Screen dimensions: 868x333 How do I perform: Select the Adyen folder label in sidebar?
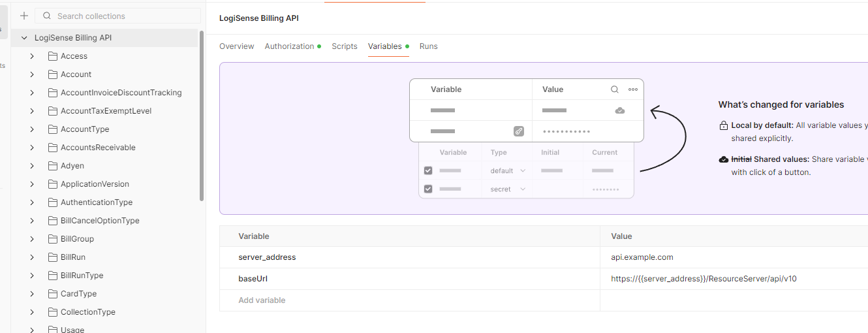[x=72, y=166]
